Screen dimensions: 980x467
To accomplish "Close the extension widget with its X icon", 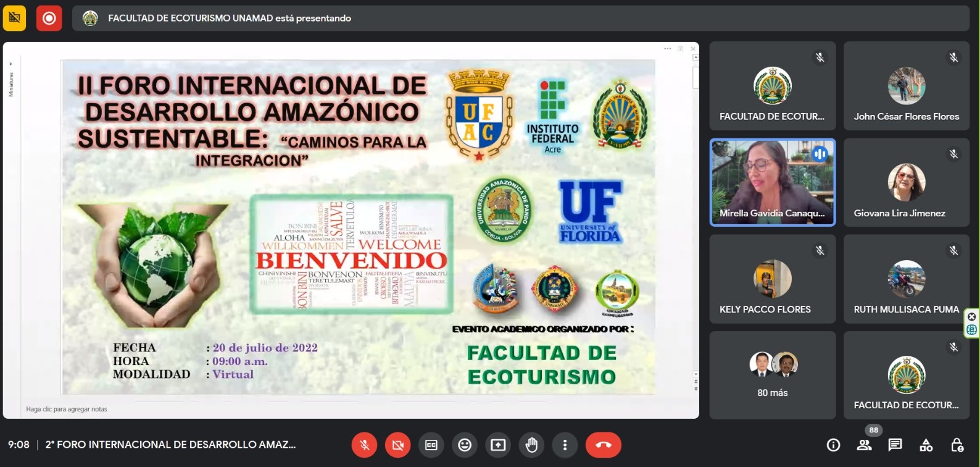I will (971, 317).
